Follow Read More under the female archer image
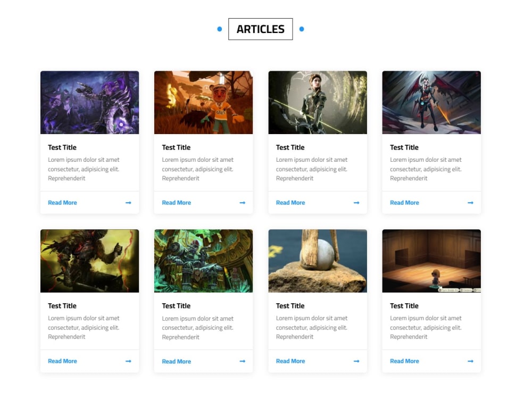 click(290, 203)
